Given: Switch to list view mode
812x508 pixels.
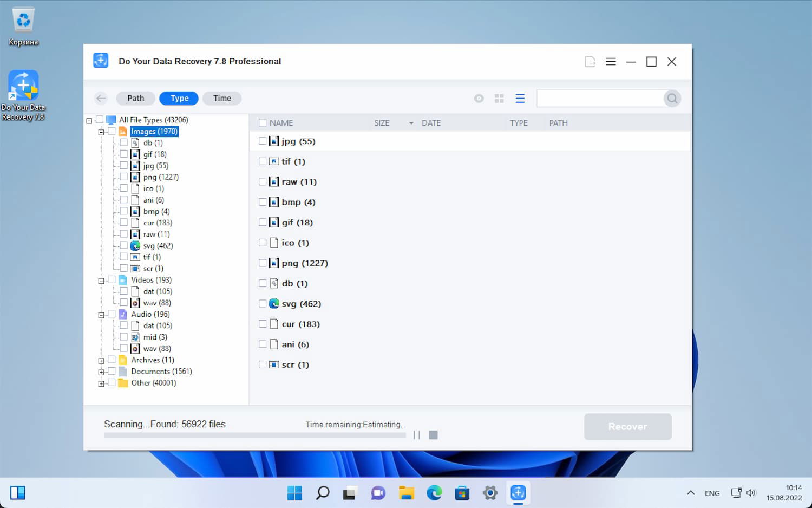Looking at the screenshot, I should 520,98.
